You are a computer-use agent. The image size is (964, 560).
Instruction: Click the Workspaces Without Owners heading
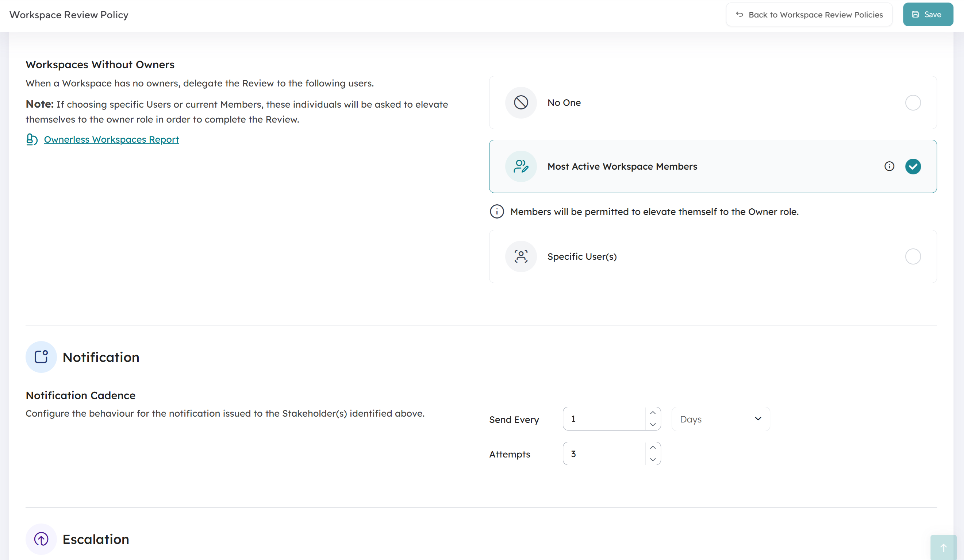[x=100, y=65]
